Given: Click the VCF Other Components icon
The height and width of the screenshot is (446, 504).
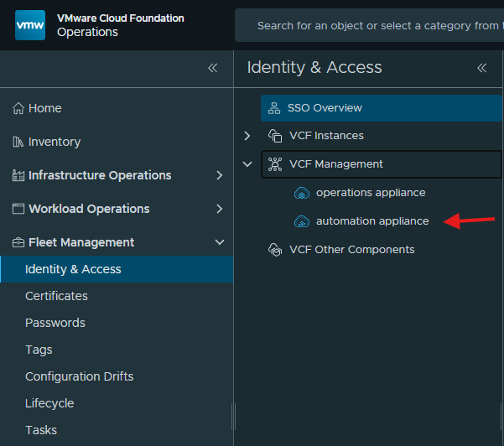Looking at the screenshot, I should pyautogui.click(x=275, y=250).
